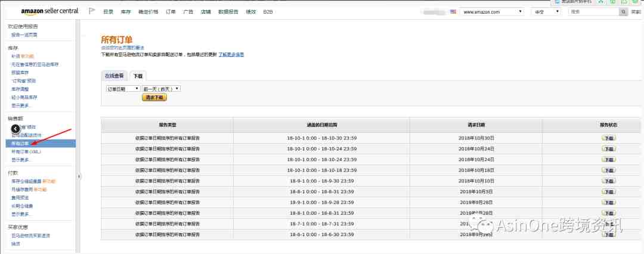The image size is (644, 254).
Task: Click the flag icon beside the Seller Central logo
Action: point(92,11)
